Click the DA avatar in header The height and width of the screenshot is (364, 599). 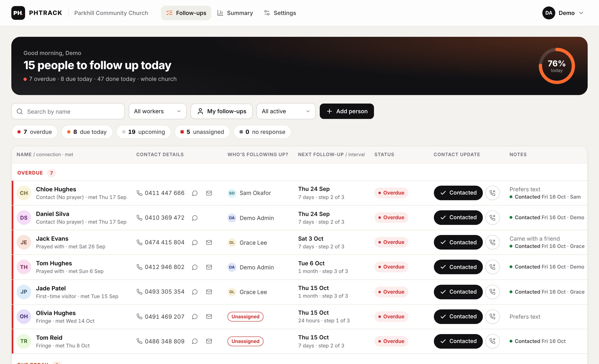(549, 13)
